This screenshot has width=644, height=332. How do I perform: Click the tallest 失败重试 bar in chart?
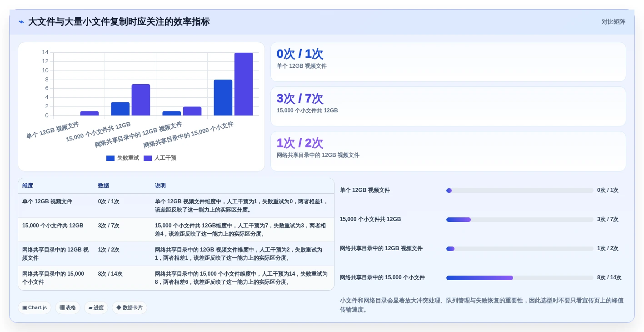coord(223,98)
